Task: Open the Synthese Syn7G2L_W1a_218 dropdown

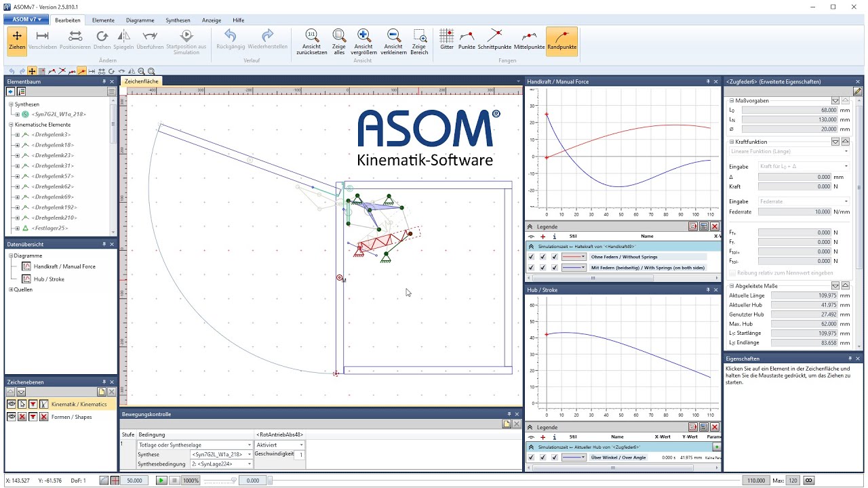Action: pyautogui.click(x=221, y=454)
